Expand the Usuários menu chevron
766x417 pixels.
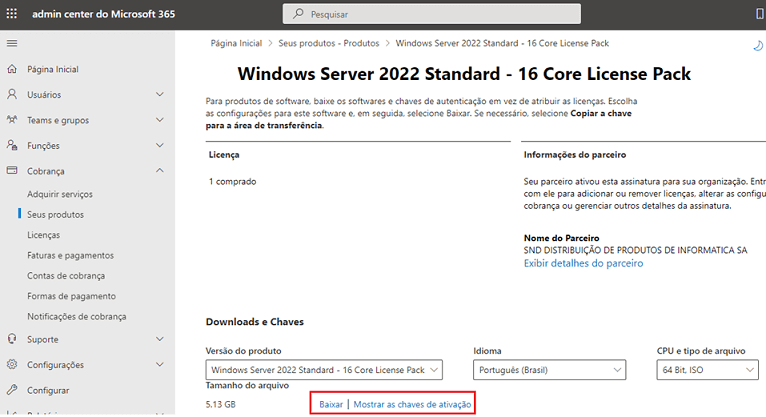(x=159, y=94)
